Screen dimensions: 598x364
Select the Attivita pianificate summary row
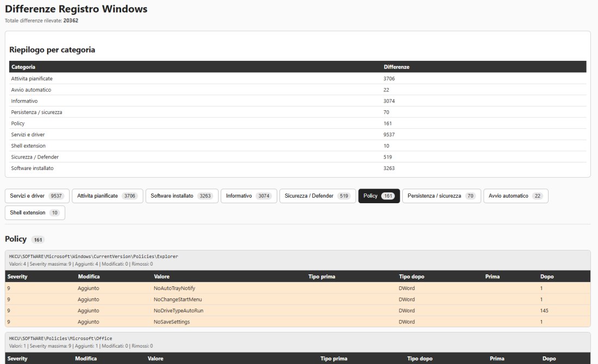(297, 79)
